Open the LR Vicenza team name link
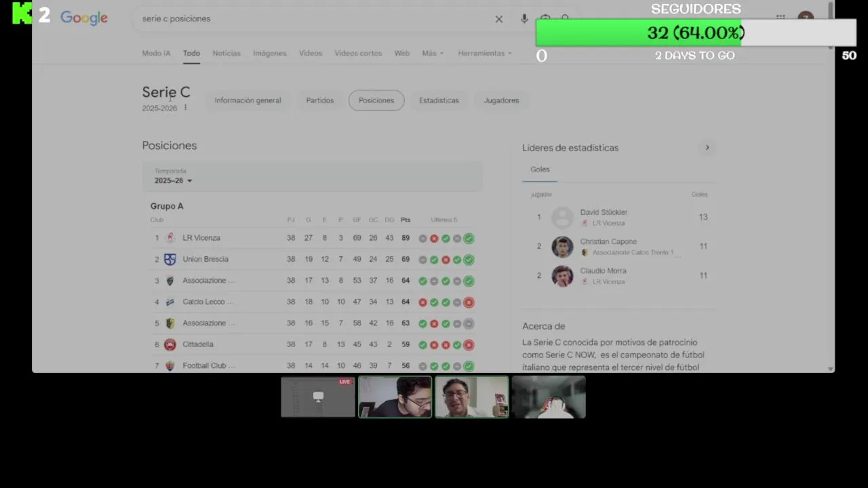The width and height of the screenshot is (868, 488). [x=201, y=238]
